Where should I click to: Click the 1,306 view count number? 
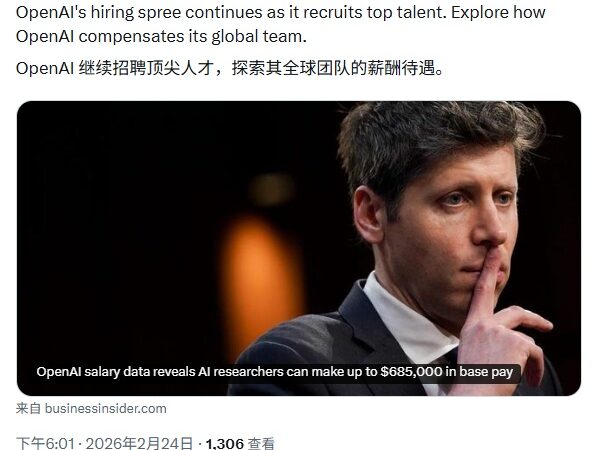click(225, 444)
